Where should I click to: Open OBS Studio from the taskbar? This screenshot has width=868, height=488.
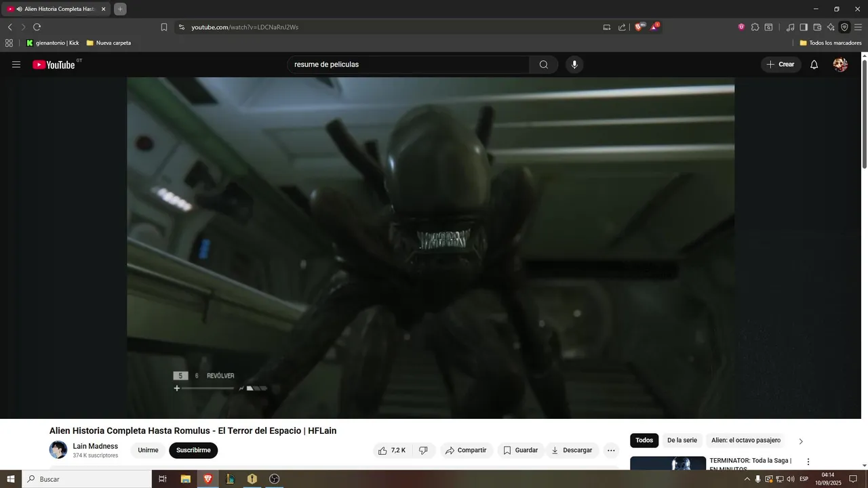click(274, 479)
